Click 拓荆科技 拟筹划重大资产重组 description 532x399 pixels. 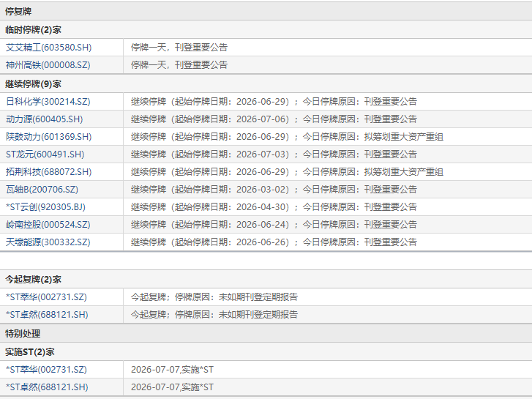pyautogui.click(x=287, y=172)
